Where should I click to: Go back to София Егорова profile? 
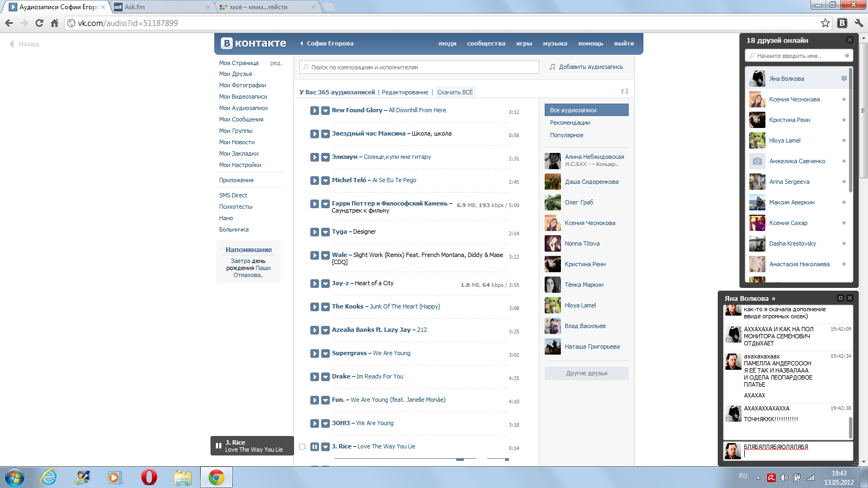(327, 43)
